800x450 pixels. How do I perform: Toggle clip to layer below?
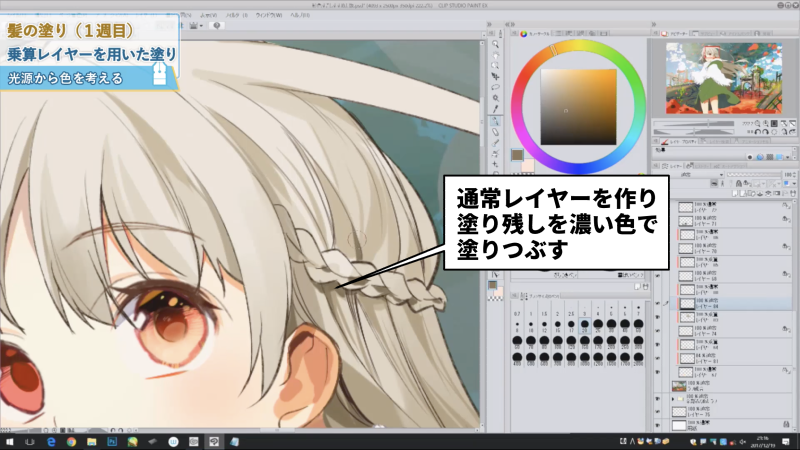[714, 183]
